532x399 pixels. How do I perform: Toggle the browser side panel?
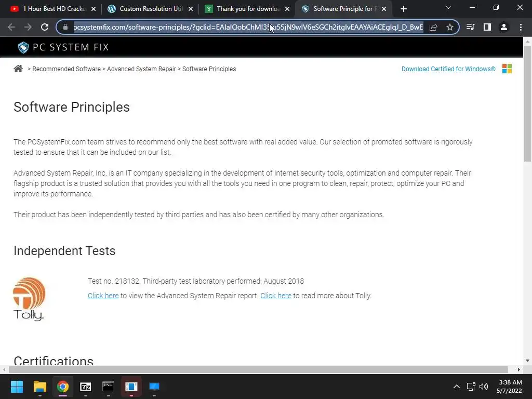[487, 27]
